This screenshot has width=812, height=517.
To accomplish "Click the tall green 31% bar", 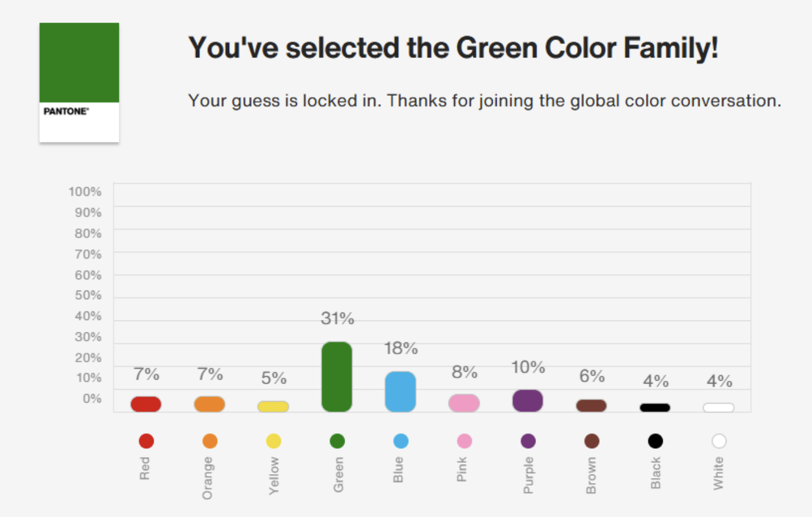I will [337, 376].
